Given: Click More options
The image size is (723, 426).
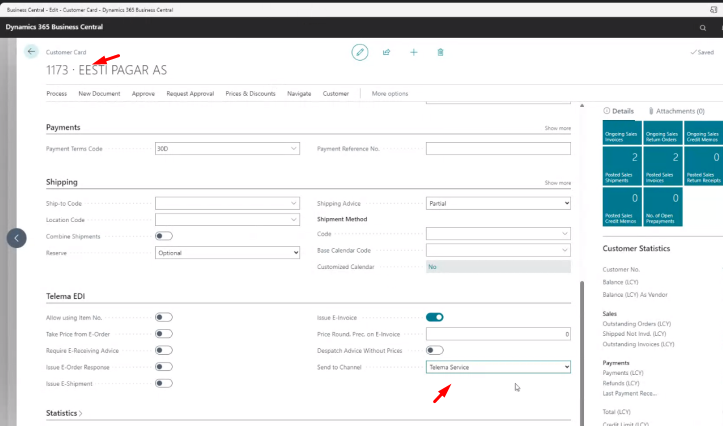Looking at the screenshot, I should (390, 94).
